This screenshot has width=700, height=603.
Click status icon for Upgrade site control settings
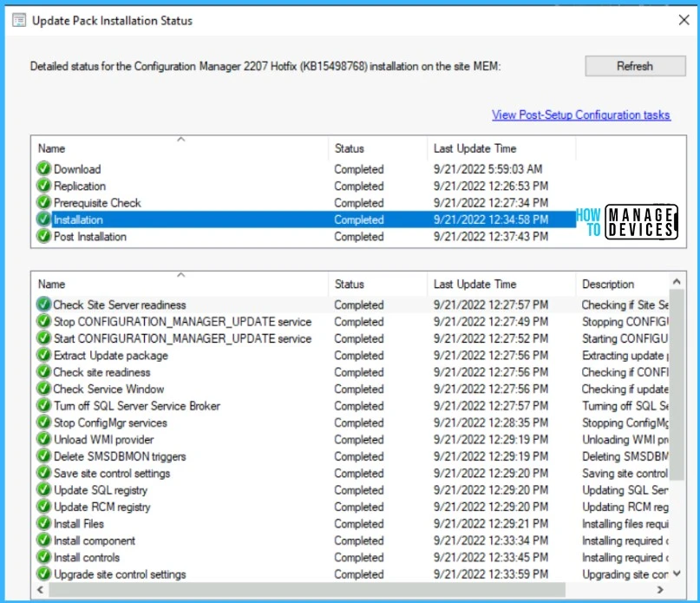click(x=43, y=574)
